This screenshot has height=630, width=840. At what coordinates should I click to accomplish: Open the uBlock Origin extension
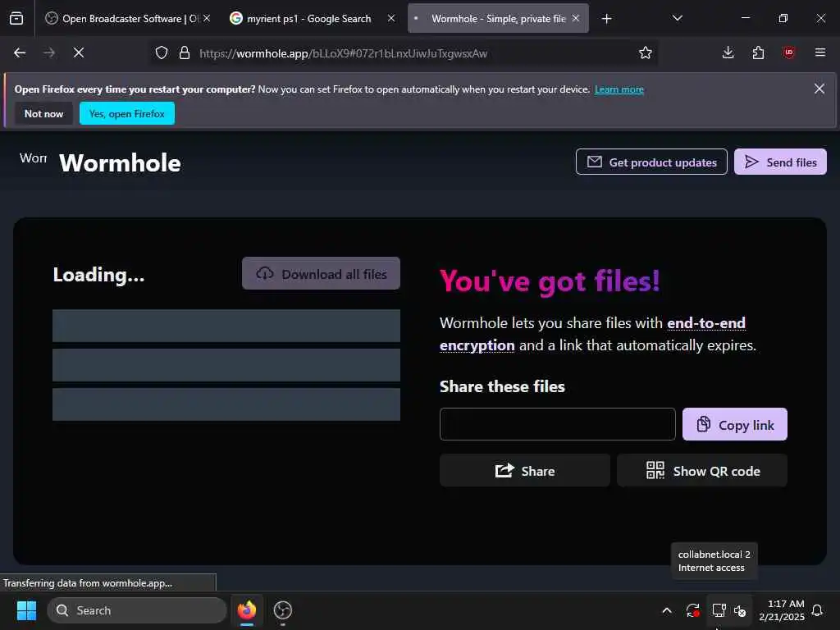coord(788,52)
